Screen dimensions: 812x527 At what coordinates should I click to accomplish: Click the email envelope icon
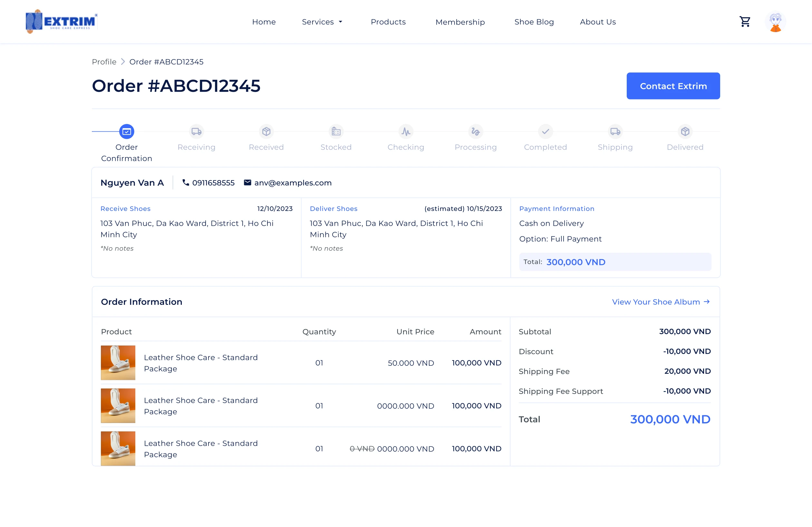[248, 183]
